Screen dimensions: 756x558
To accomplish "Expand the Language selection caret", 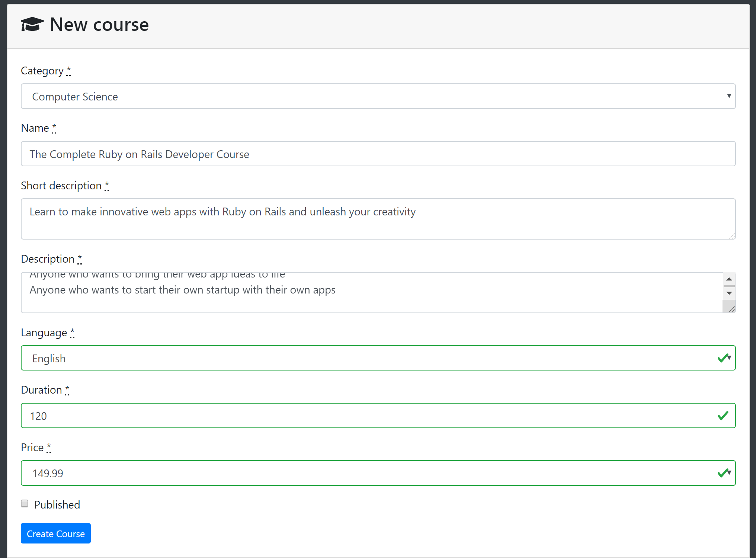I will click(x=729, y=358).
